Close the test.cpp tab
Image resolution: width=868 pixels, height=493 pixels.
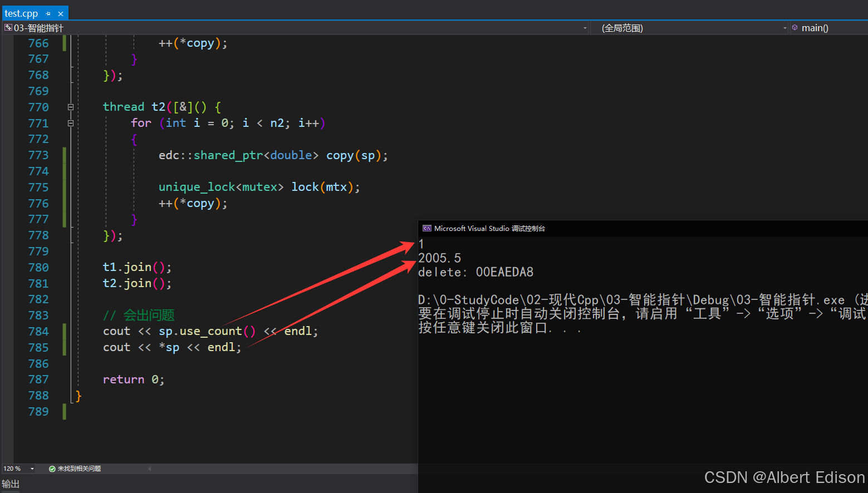(61, 14)
